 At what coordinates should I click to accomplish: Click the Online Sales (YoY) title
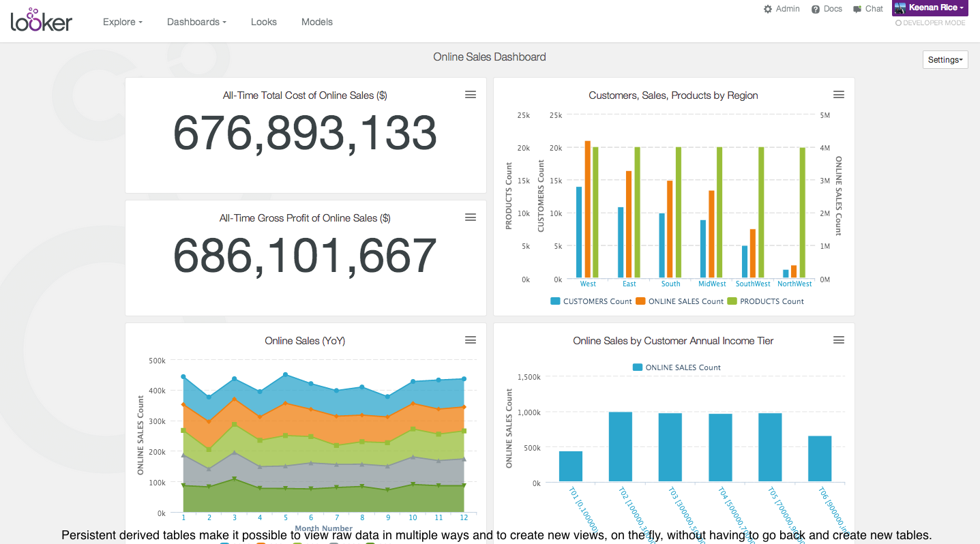click(x=306, y=341)
